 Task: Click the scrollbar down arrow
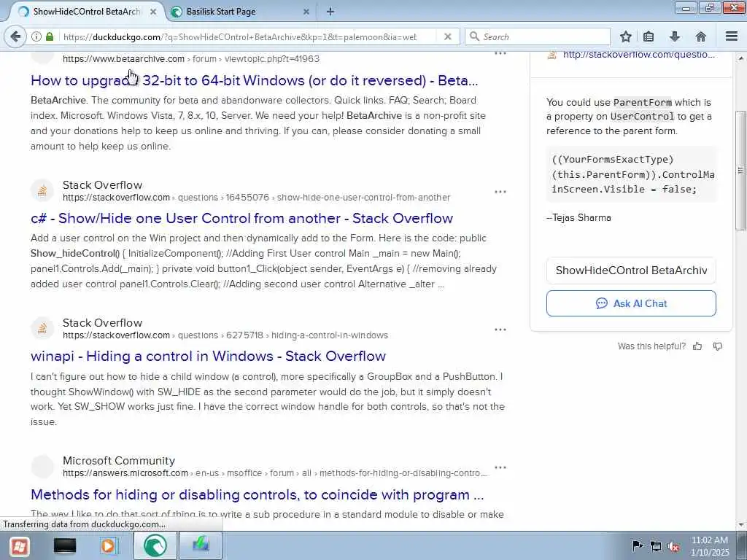tap(741, 525)
